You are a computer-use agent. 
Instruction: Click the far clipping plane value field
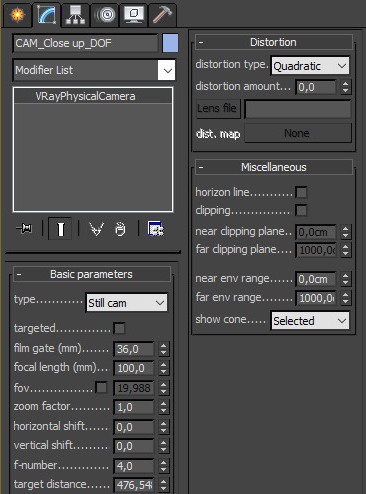[x=316, y=250]
